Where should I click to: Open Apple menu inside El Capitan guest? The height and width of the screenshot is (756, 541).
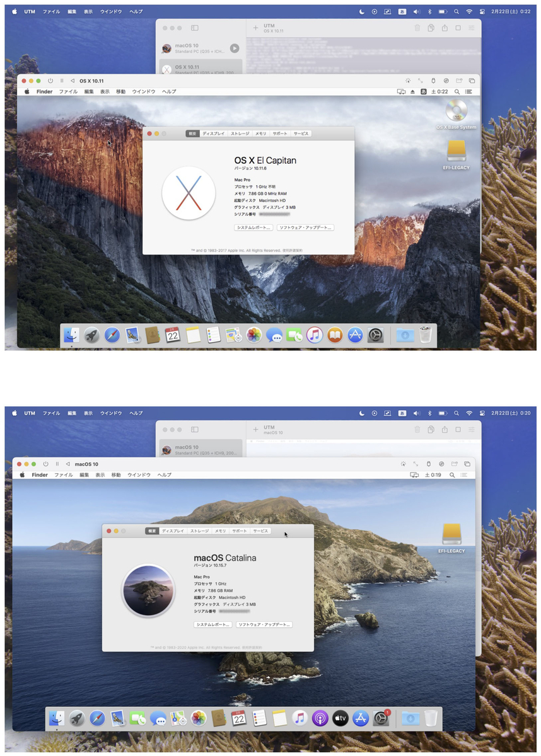point(27,92)
